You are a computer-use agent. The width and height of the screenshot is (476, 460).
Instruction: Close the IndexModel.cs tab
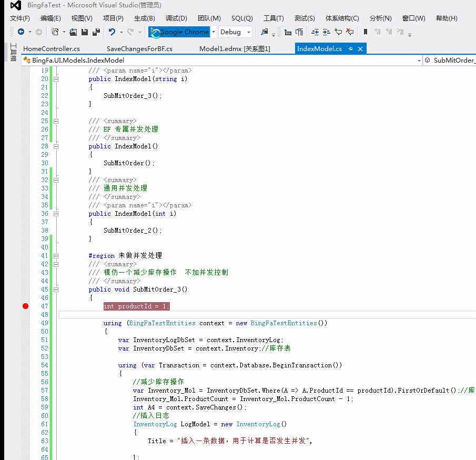tap(360, 48)
